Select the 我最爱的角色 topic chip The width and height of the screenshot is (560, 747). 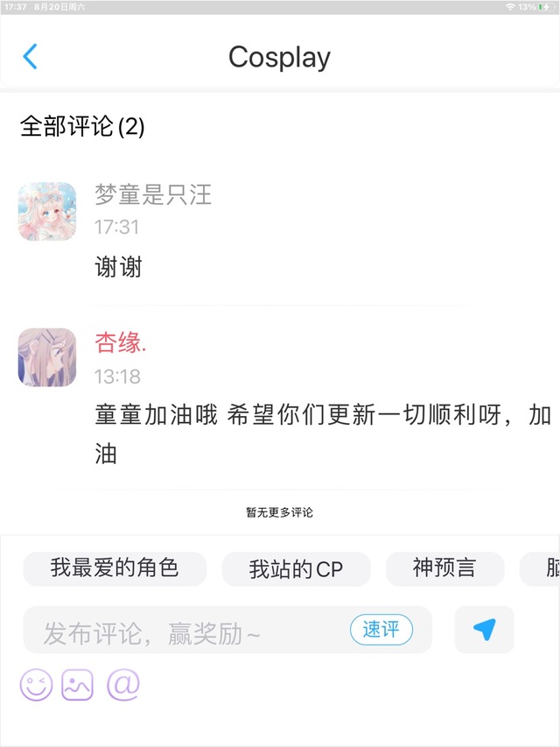click(x=115, y=568)
